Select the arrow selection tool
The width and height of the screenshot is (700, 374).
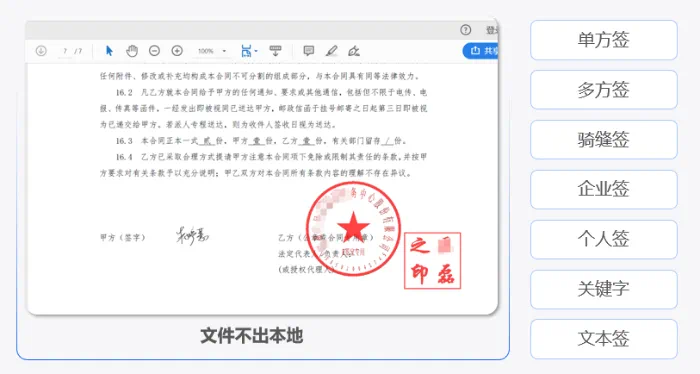point(109,51)
